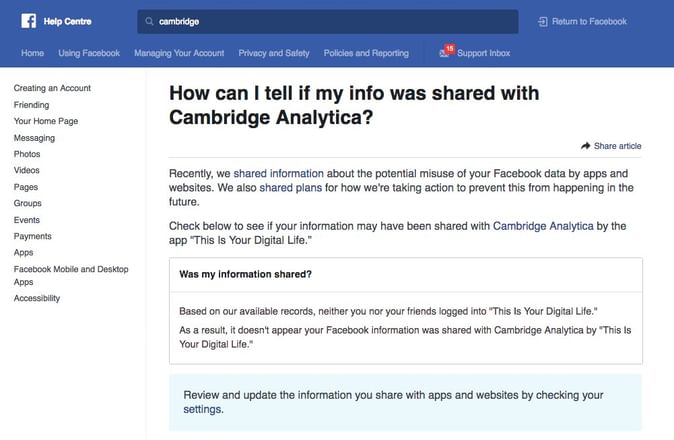674x440 pixels.
Task: Open the Home tab
Action: click(x=33, y=53)
